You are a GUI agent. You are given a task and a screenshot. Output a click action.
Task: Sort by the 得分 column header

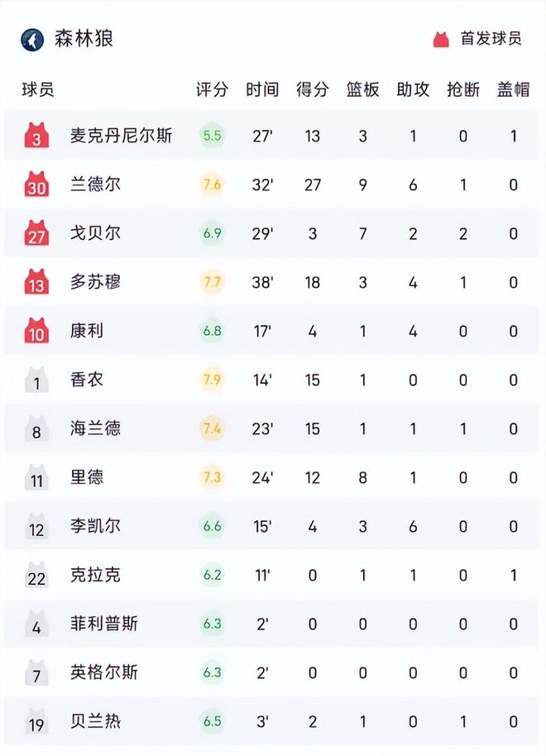312,90
